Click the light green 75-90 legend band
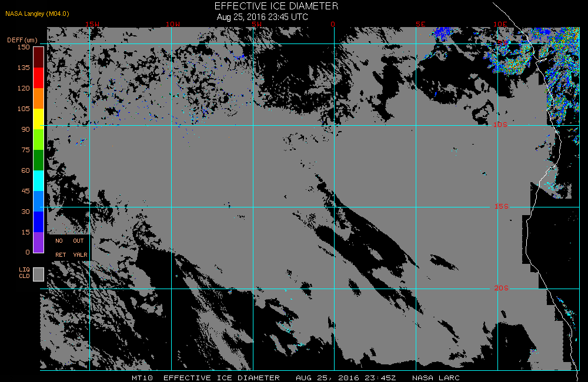 coord(39,139)
